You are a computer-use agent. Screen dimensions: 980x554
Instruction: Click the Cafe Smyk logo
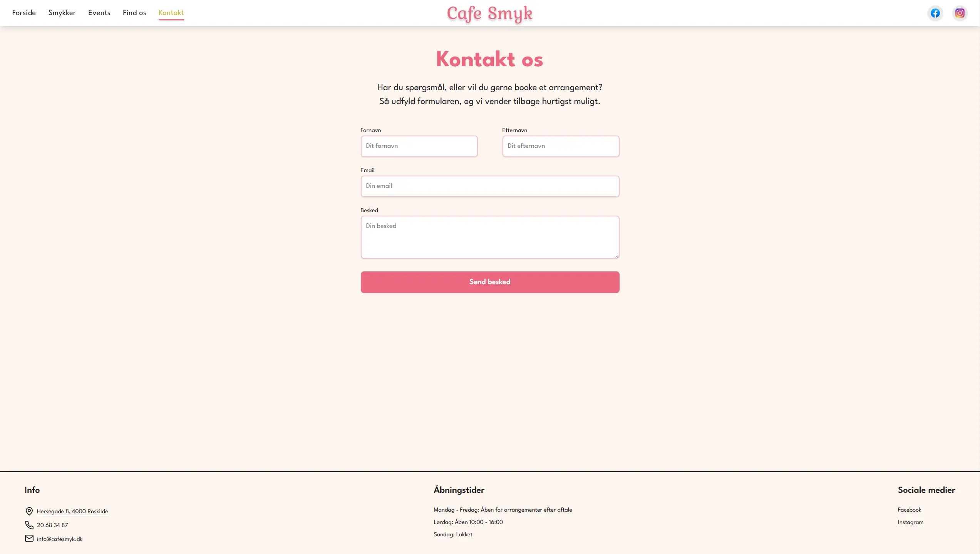coord(489,13)
